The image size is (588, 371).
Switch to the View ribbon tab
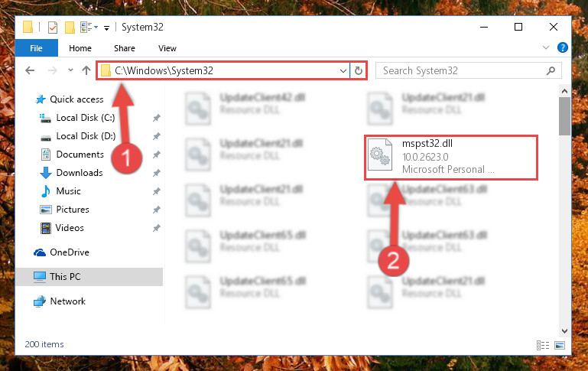[167, 48]
